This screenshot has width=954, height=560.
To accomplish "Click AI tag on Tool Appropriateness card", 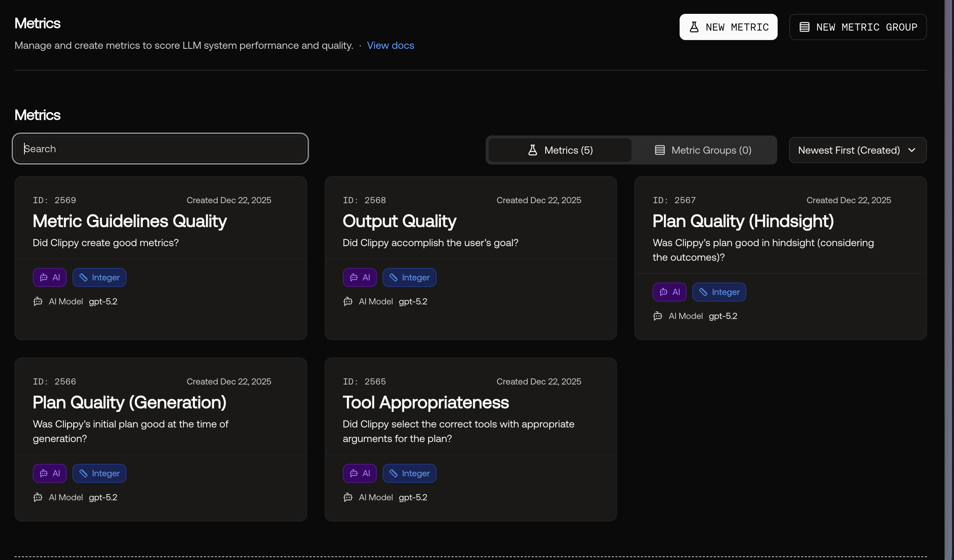I will [360, 473].
